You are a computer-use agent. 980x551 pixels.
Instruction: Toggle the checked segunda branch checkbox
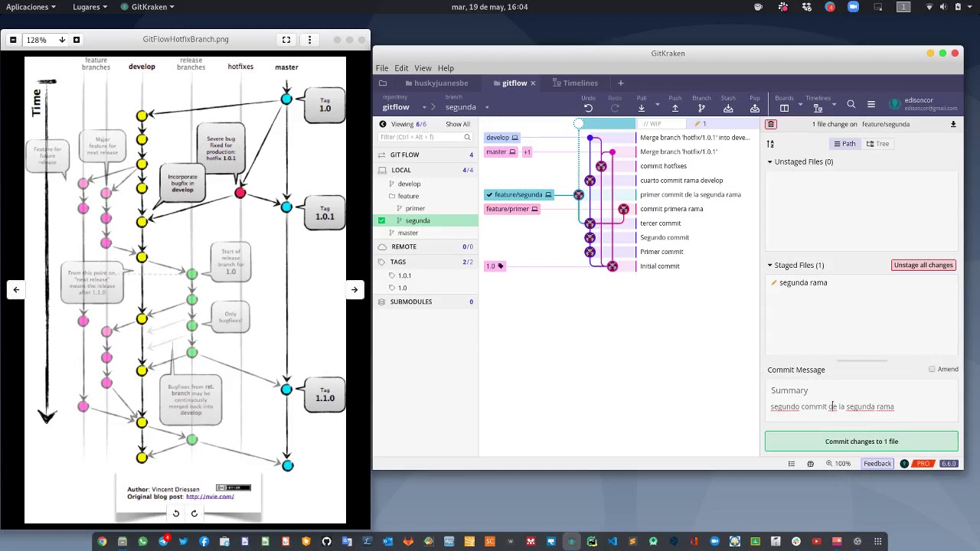tap(381, 220)
